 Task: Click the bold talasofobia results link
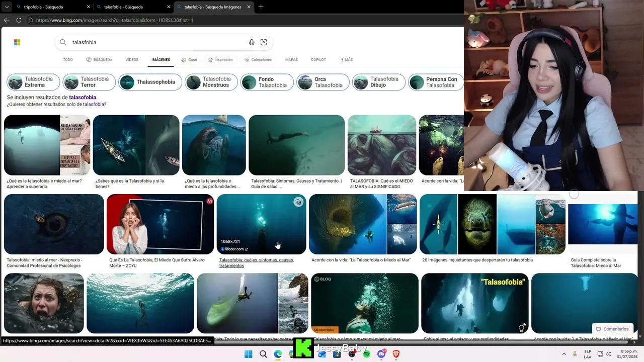coord(83,98)
